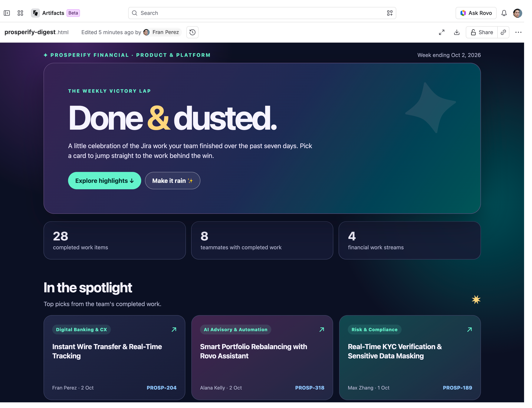Open notifications bell
The height and width of the screenshot is (408, 532).
coord(504,13)
